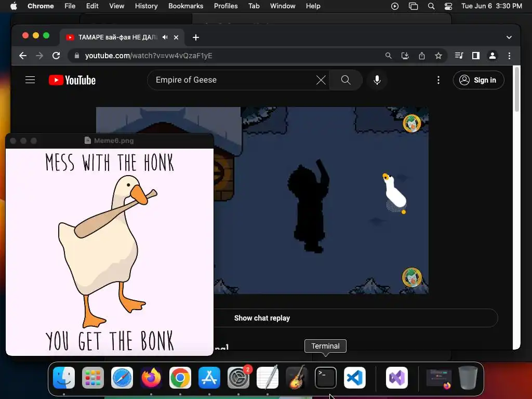Viewport: 532px width, 399px height.
Task: Expand the tab search chevron
Action: 509,37
